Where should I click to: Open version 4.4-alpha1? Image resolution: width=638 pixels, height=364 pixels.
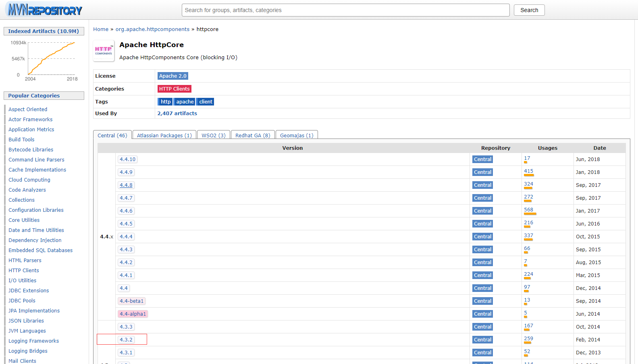pos(133,314)
